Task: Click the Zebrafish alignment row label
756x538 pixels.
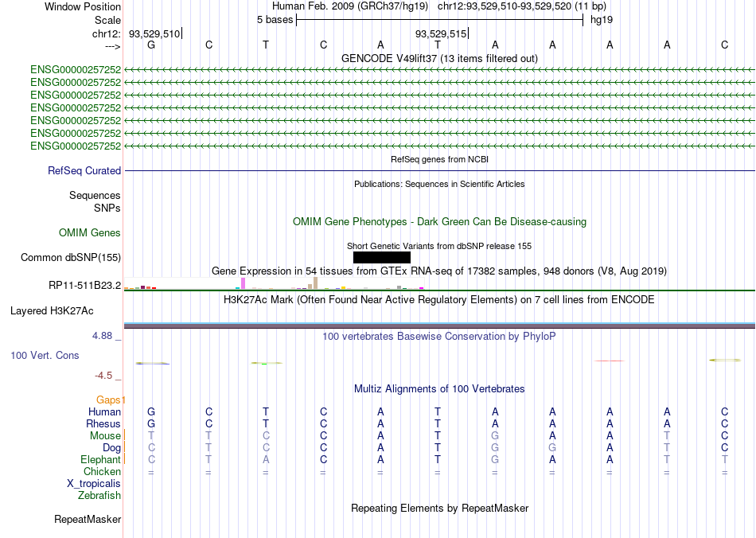Action: 99,495
